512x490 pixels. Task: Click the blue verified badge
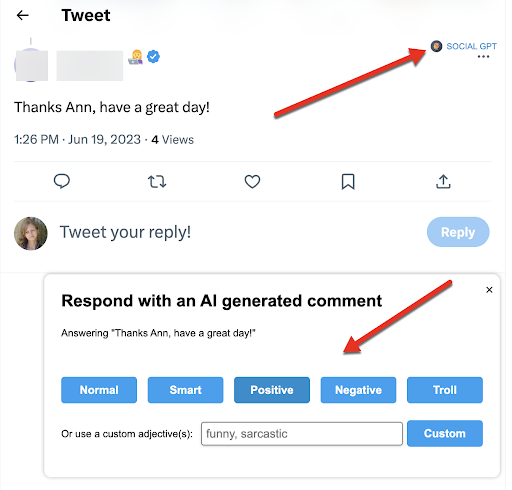153,56
